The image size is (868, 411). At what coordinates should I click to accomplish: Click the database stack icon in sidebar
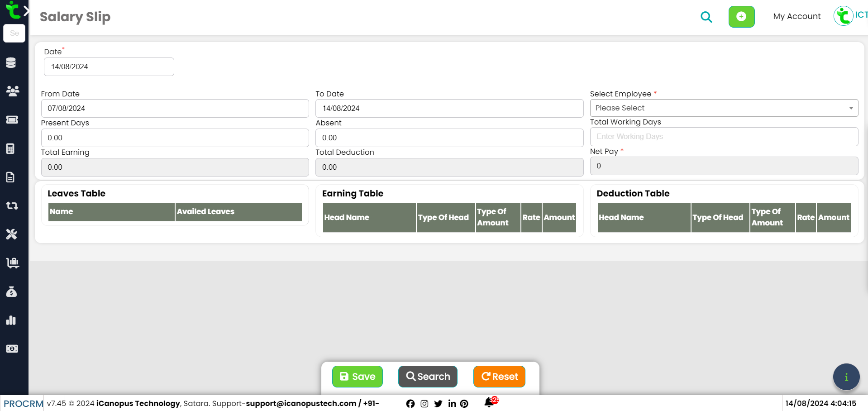11,62
